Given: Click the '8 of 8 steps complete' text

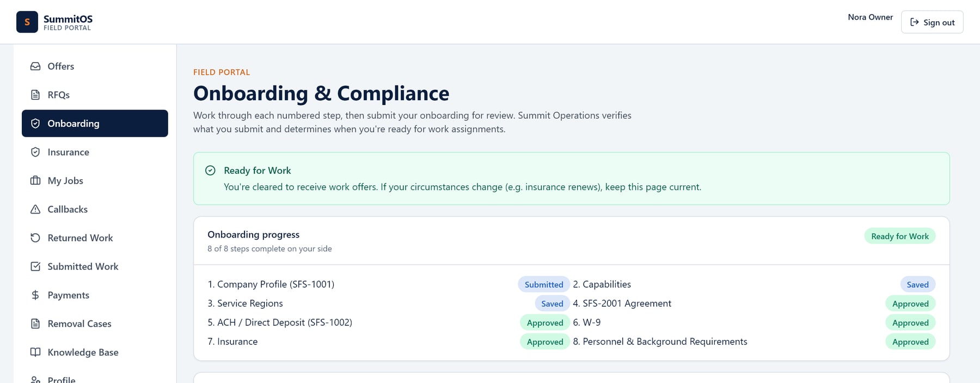Looking at the screenshot, I should click(269, 248).
